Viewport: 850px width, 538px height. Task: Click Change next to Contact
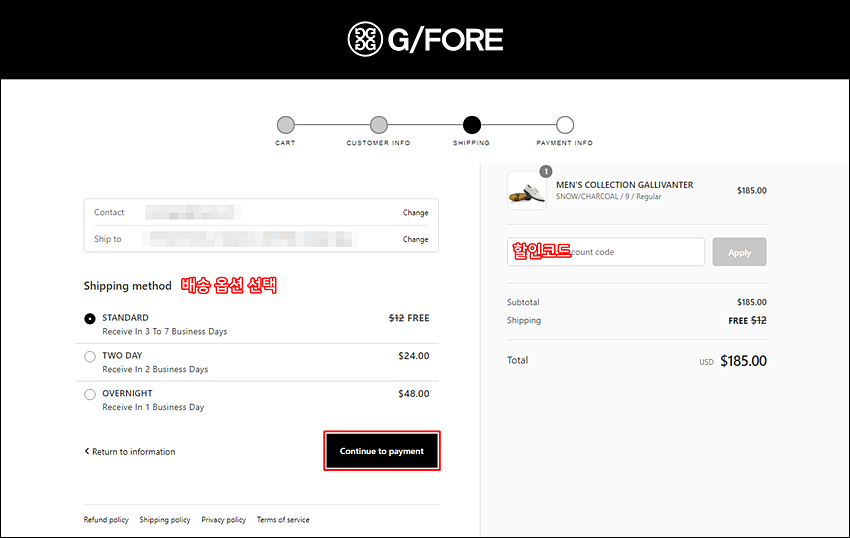(x=415, y=213)
